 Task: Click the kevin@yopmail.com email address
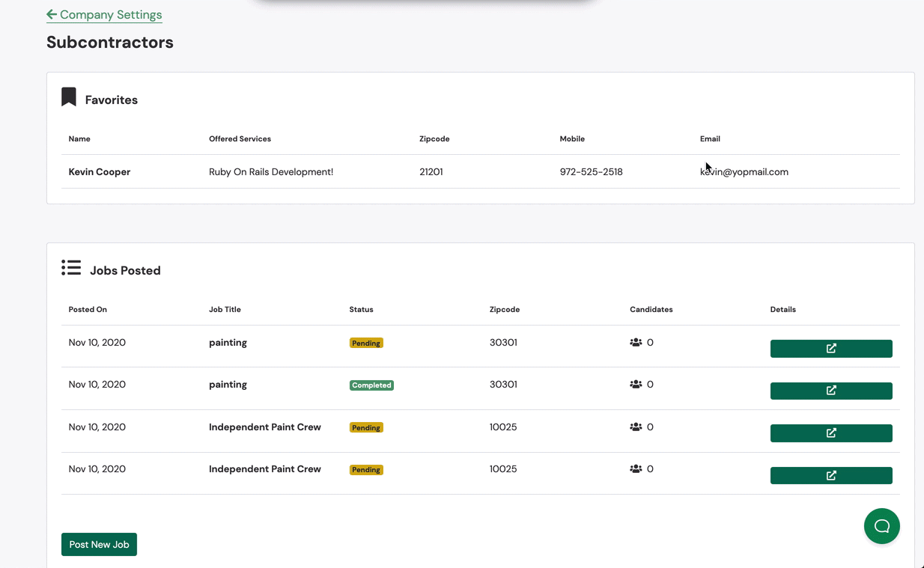744,172
